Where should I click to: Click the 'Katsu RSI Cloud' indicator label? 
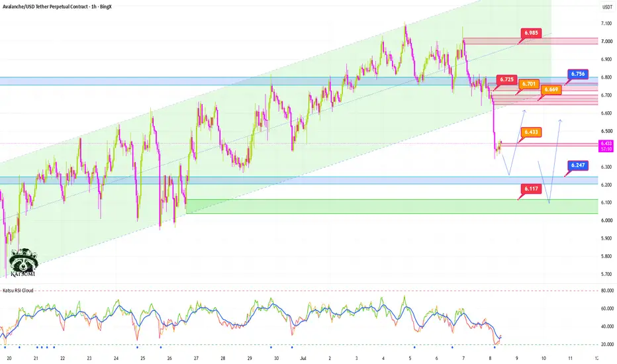click(18, 291)
